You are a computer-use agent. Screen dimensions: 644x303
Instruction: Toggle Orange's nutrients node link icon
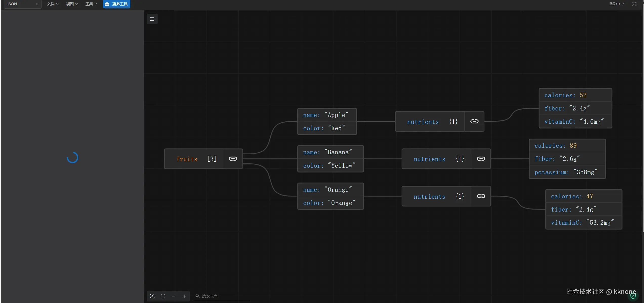(x=481, y=196)
